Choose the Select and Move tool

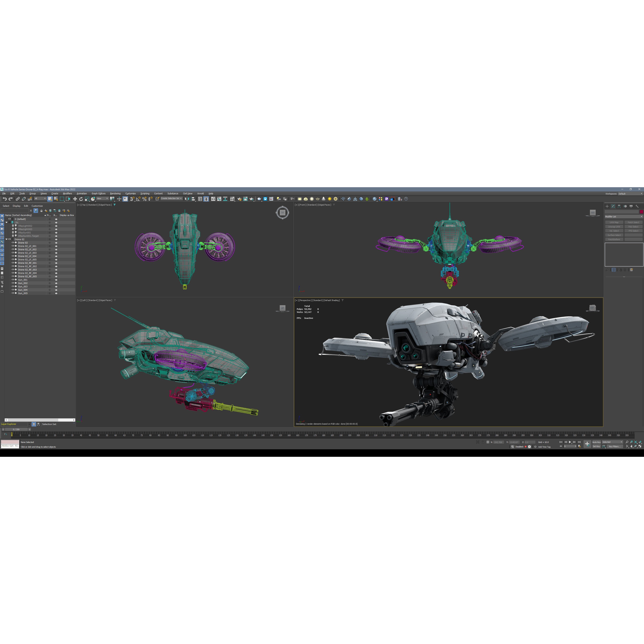click(75, 199)
